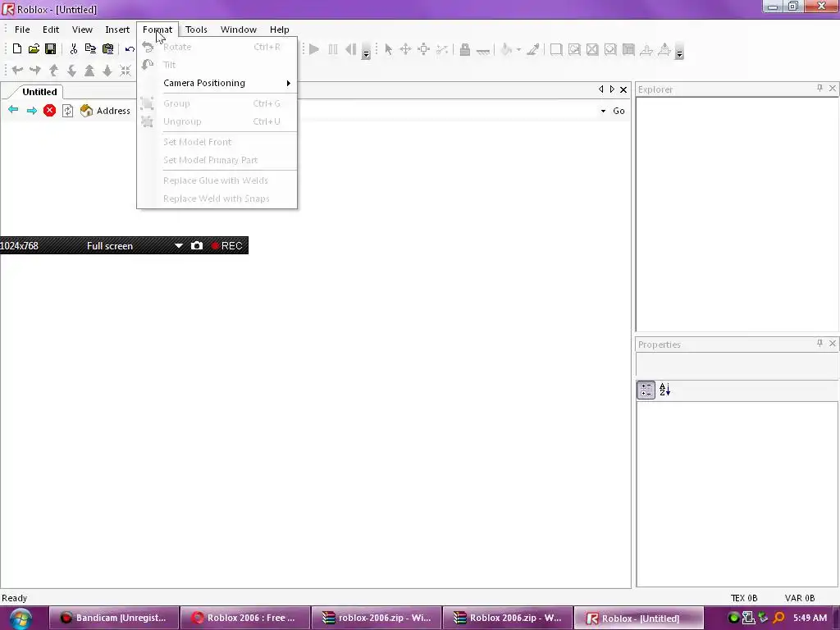840x630 pixels.
Task: Click the camera zoom in icon
Action: click(89, 71)
